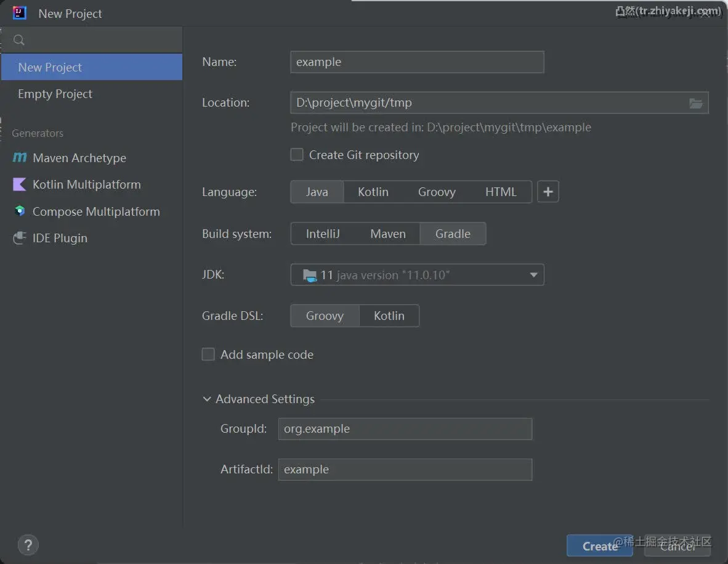Choose Maven as build system
728x564 pixels.
(387, 234)
